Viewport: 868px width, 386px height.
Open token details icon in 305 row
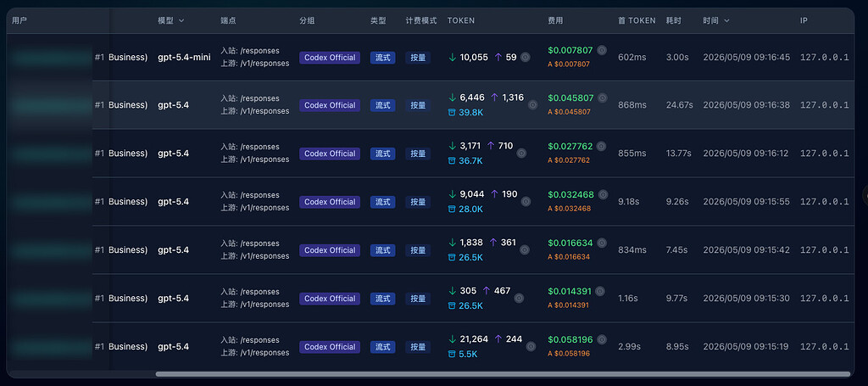point(519,298)
